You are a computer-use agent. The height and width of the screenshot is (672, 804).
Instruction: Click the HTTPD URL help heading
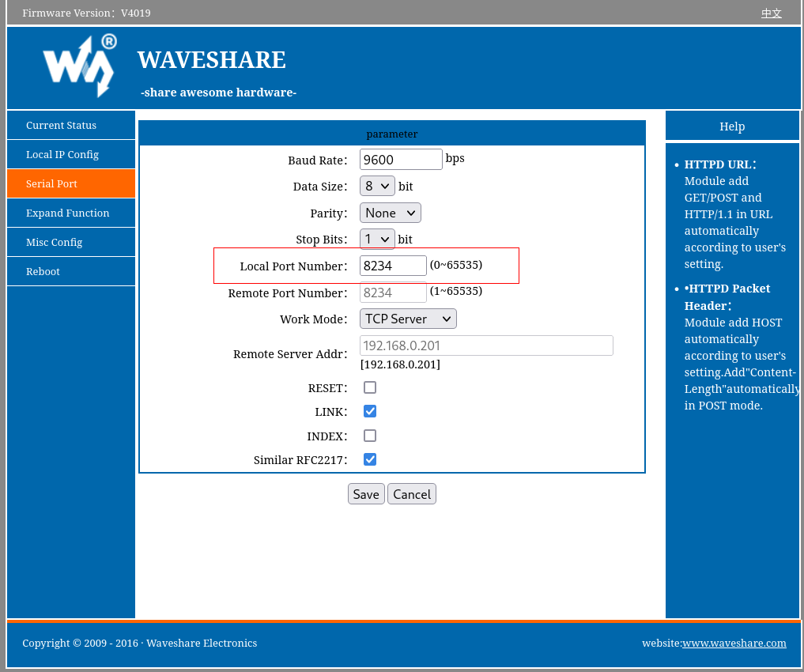[x=720, y=164]
